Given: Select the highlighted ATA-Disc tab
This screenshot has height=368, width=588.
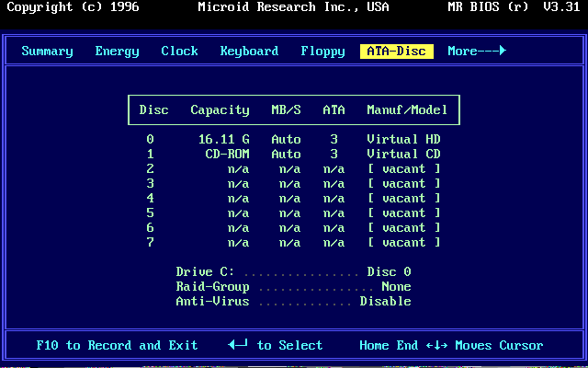Looking at the screenshot, I should click(397, 52).
